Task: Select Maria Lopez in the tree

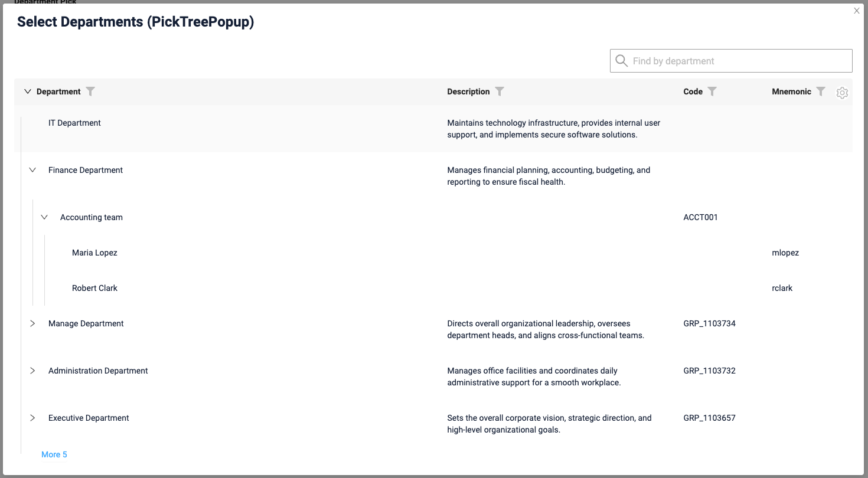Action: 94,253
